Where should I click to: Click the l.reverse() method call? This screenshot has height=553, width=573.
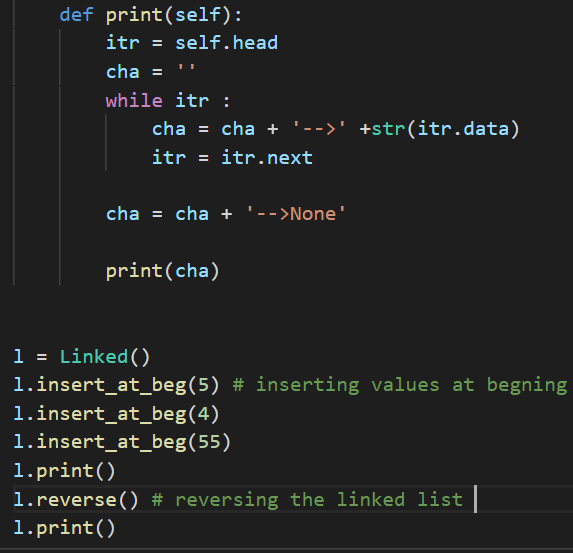(76, 499)
